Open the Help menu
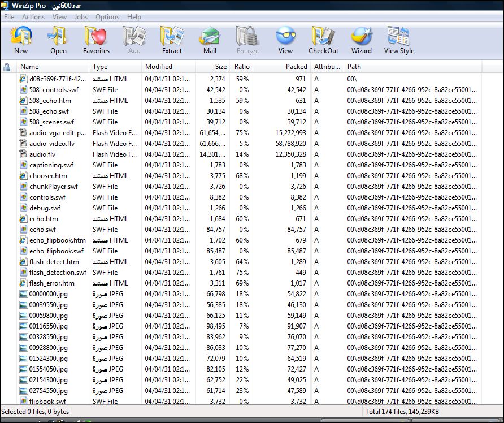The width and height of the screenshot is (504, 423). click(134, 17)
